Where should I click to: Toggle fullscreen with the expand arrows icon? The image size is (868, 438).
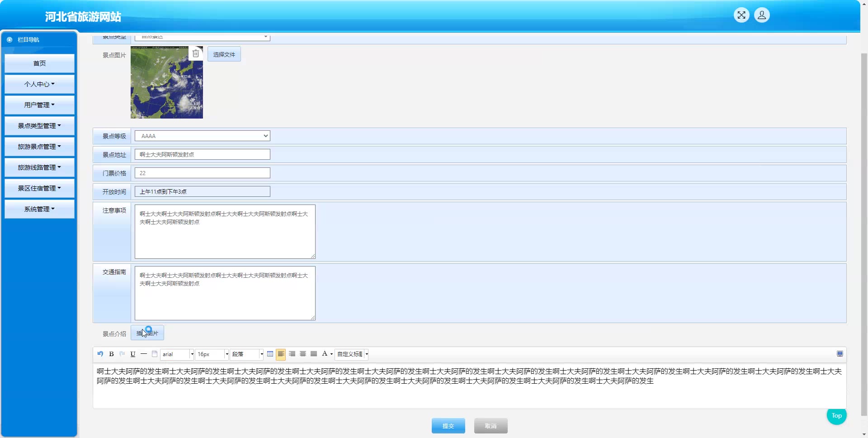point(741,15)
